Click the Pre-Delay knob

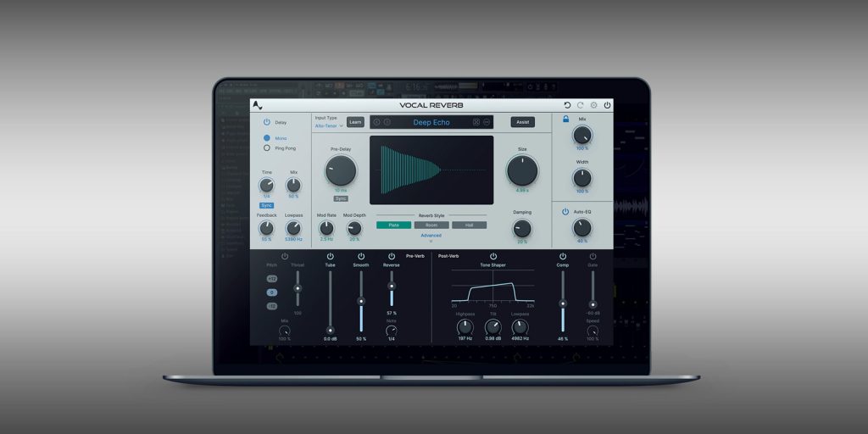tap(341, 170)
